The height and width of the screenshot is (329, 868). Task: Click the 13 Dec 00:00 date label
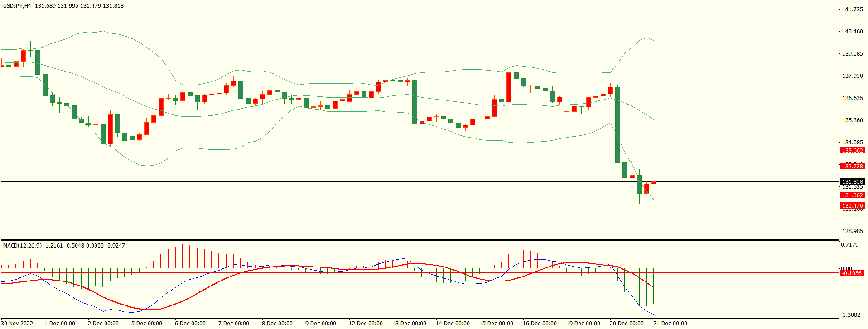point(409,324)
